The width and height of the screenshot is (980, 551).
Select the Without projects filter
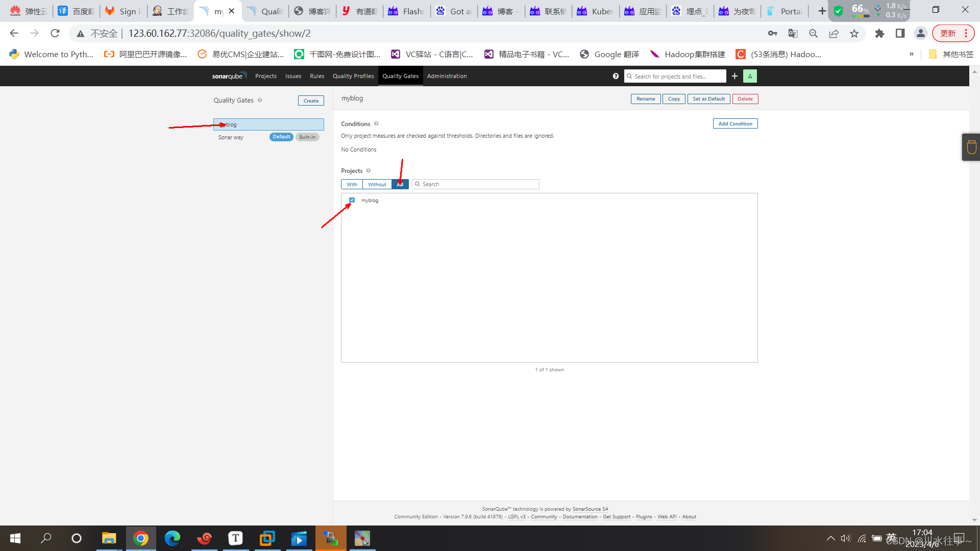click(x=377, y=184)
